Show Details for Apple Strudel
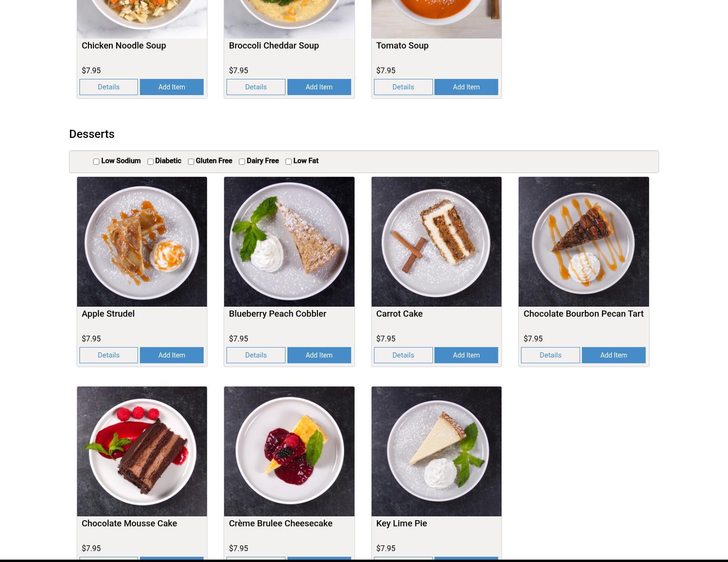728x562 pixels. coord(108,355)
